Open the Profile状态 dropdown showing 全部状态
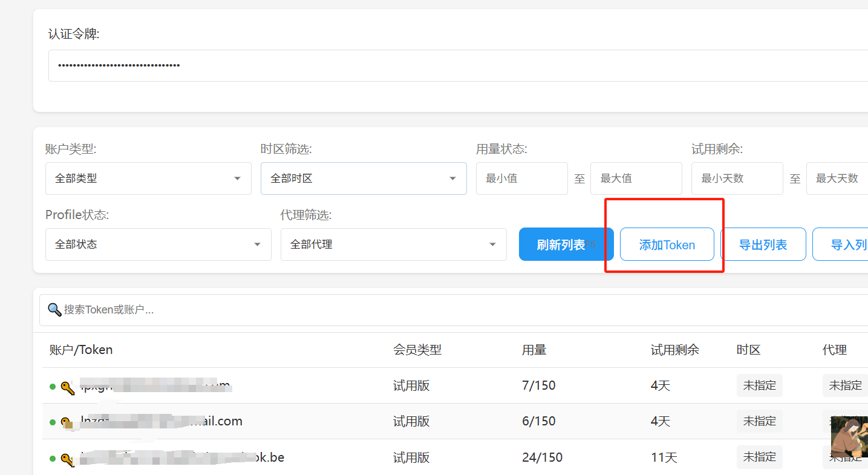The height and width of the screenshot is (475, 868). coord(158,244)
